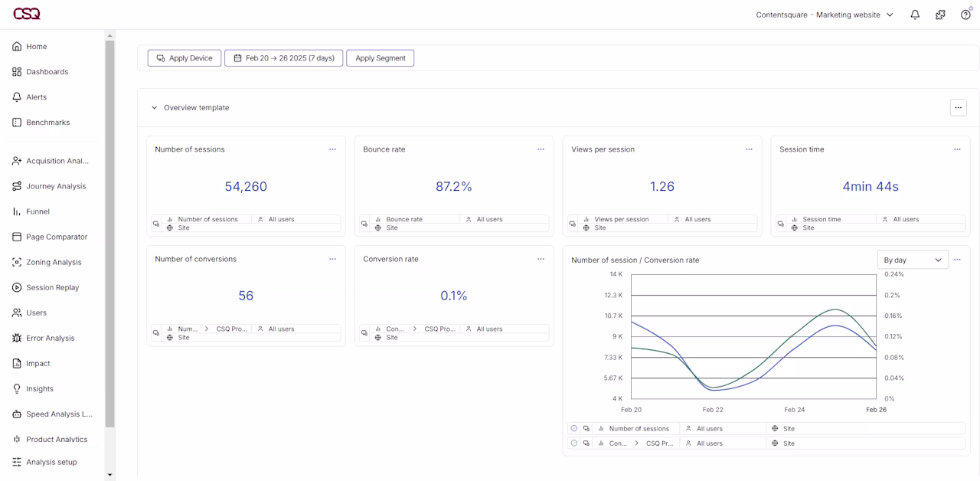Open the Feb 20–26 2025 date range picker
This screenshot has width=980, height=481.
283,58
